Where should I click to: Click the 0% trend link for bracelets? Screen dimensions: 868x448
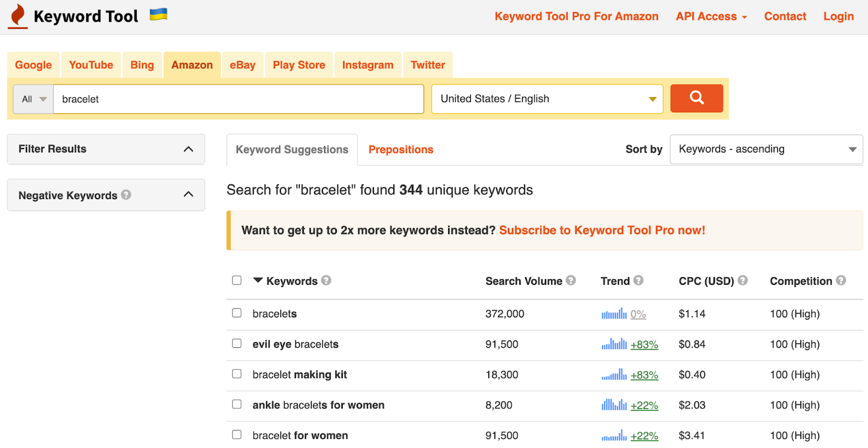click(638, 314)
